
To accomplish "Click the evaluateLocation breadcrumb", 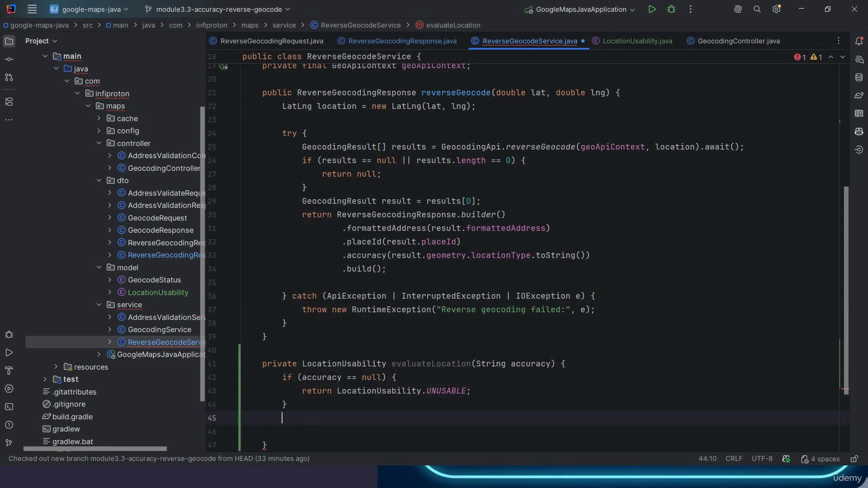I will click(448, 25).
